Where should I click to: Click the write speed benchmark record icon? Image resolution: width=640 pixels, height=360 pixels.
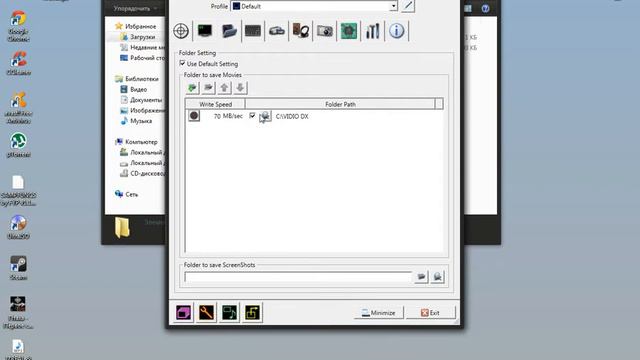click(x=194, y=116)
